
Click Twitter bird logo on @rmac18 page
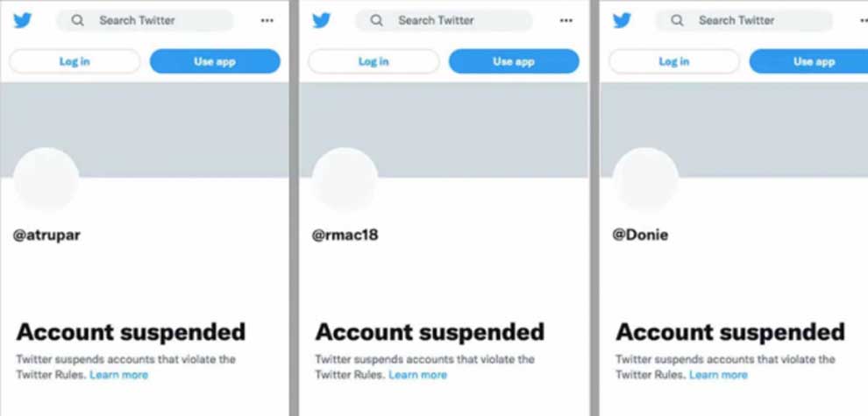(322, 20)
